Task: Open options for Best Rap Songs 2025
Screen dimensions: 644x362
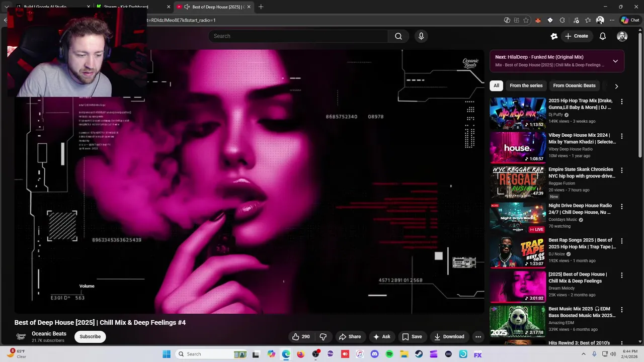Action: [621, 241]
